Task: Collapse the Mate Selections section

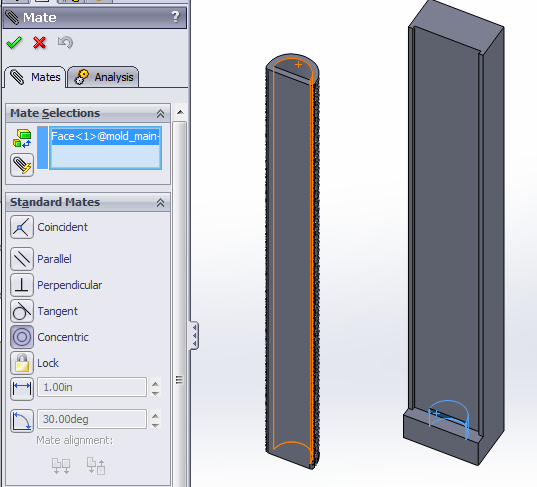Action: click(x=160, y=113)
